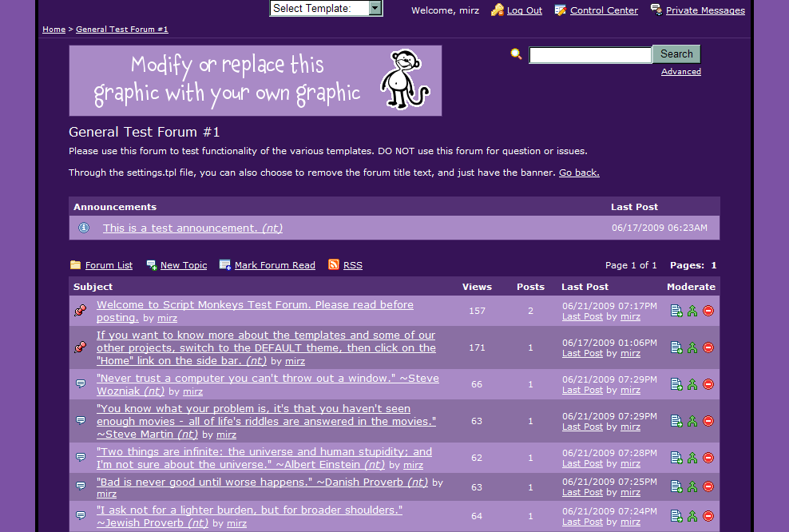789x532 pixels.
Task: Start a New Topic link
Action: pyautogui.click(x=184, y=265)
